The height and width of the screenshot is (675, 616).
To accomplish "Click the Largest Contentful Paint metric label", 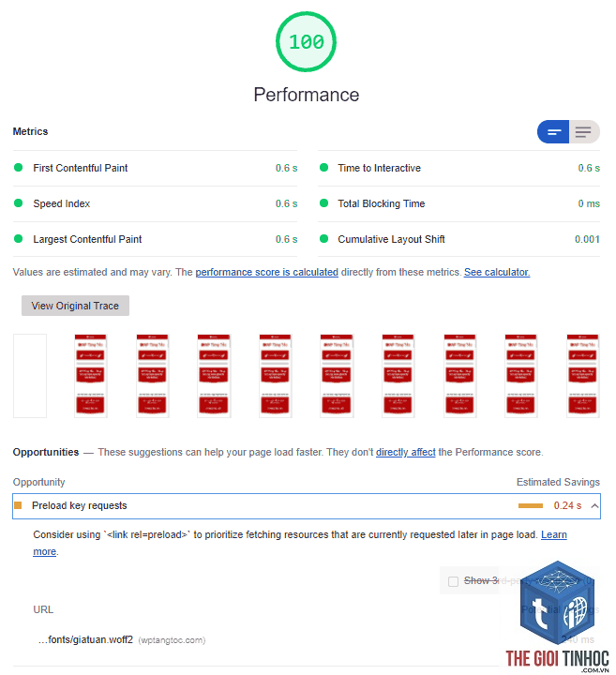I will (x=87, y=239).
